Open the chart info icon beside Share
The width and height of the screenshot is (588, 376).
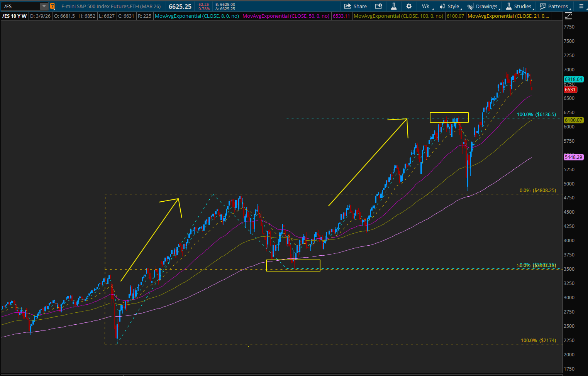coord(378,6)
